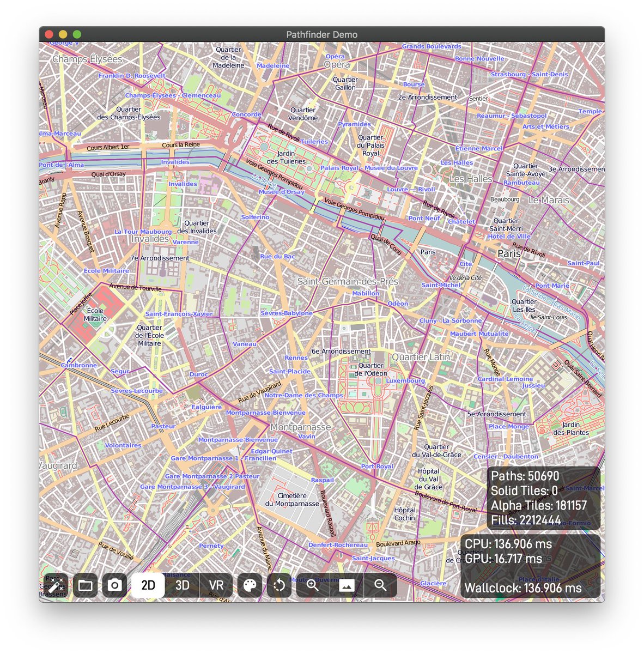Viewport: 644px width, 654px height.
Task: Click the 'Musée d'Orsay' label
Action: click(x=282, y=192)
